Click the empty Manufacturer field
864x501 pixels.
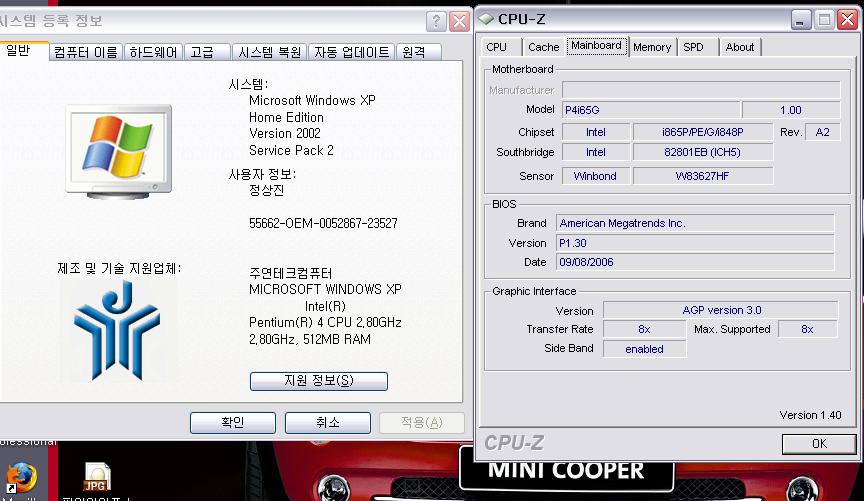pos(701,90)
